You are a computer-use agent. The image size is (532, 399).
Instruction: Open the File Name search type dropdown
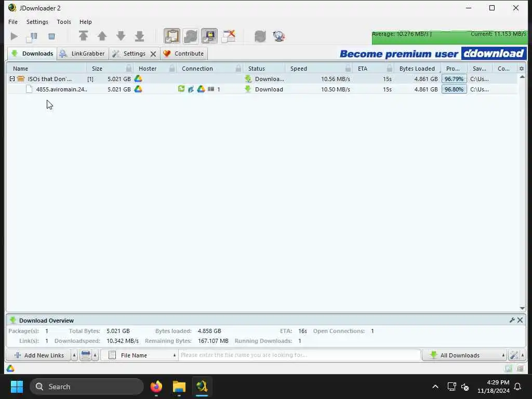(139, 355)
